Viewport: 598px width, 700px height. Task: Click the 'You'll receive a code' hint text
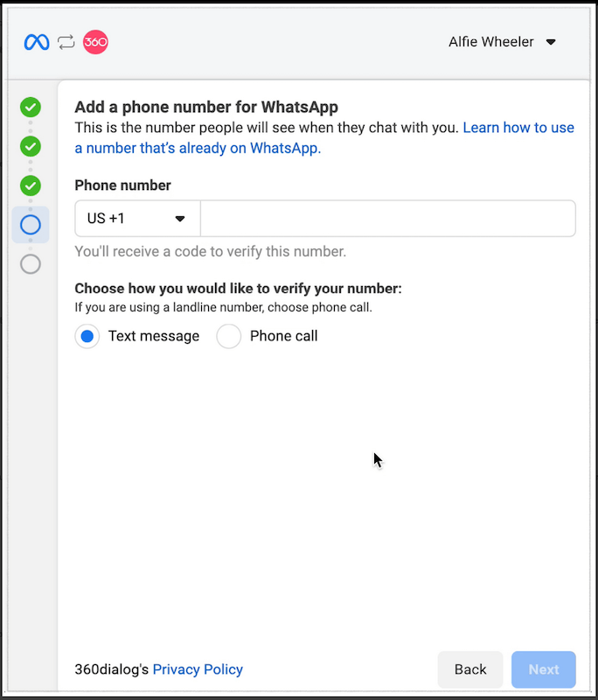(x=211, y=251)
